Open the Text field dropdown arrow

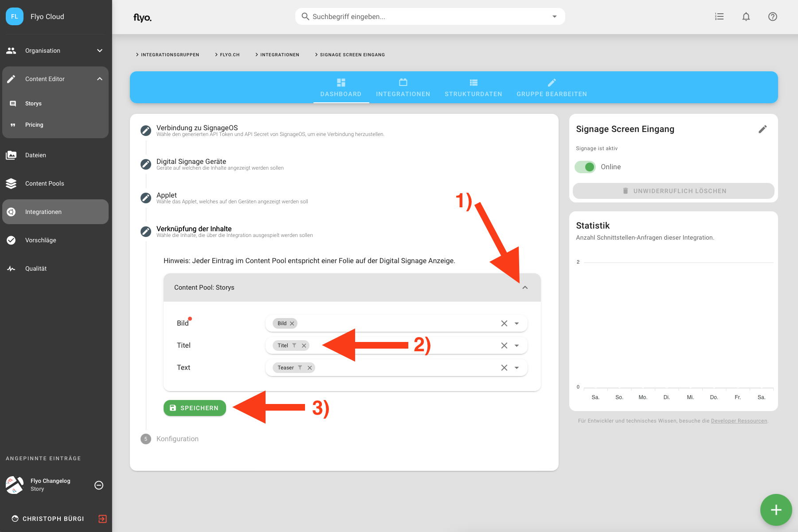click(516, 368)
